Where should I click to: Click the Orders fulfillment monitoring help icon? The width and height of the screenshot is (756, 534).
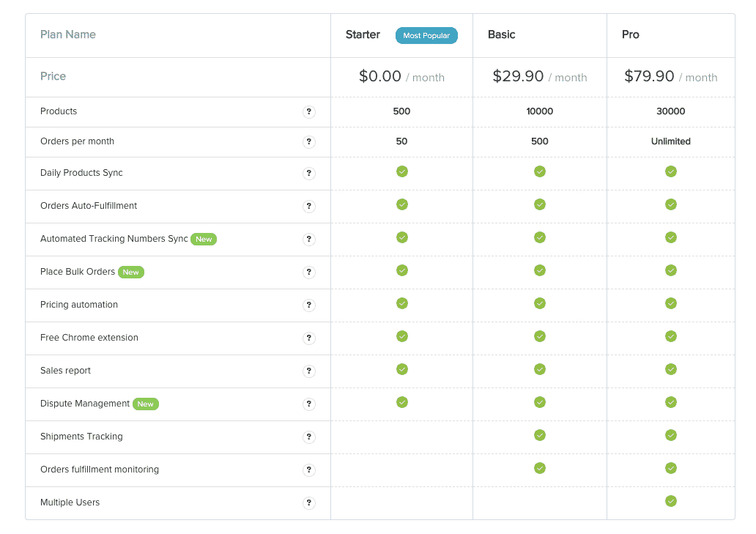[309, 470]
